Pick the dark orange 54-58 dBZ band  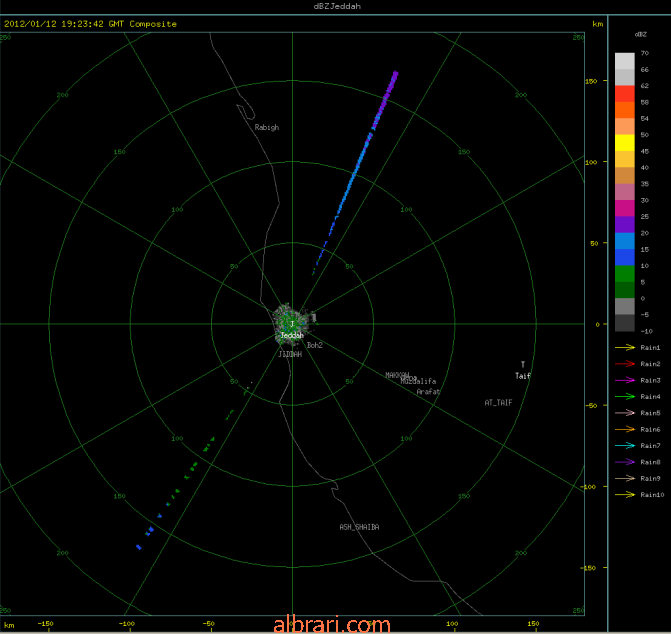(x=625, y=110)
